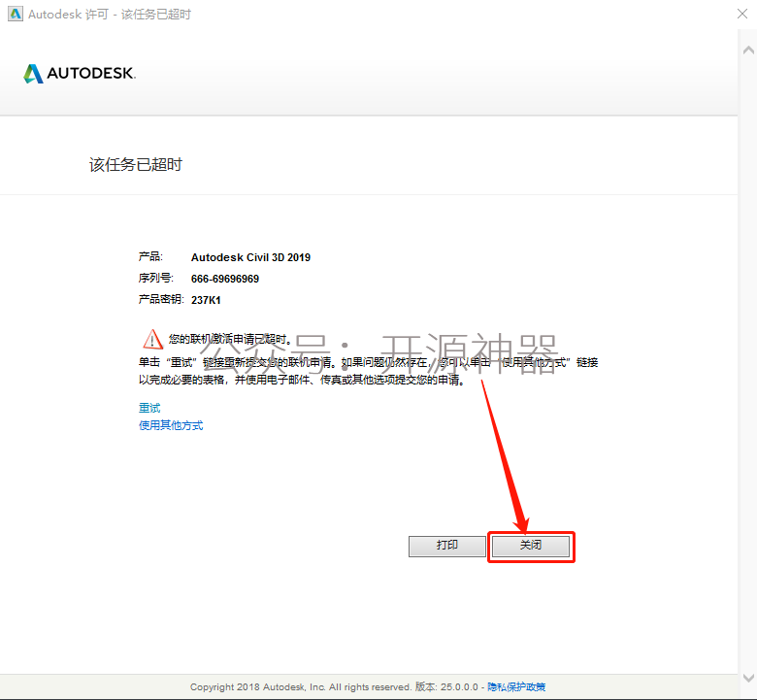Click the red warning triangle icon
The height and width of the screenshot is (700, 757).
[x=152, y=339]
